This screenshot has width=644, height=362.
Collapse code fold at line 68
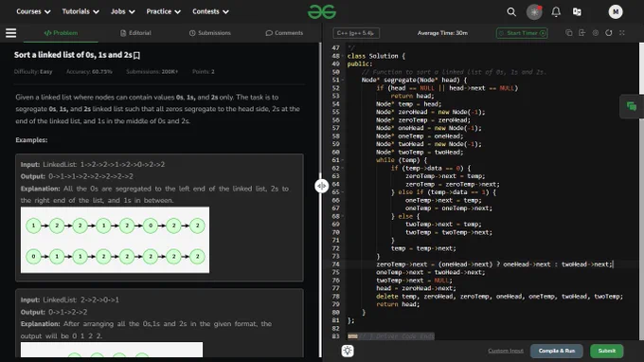[x=344, y=216]
